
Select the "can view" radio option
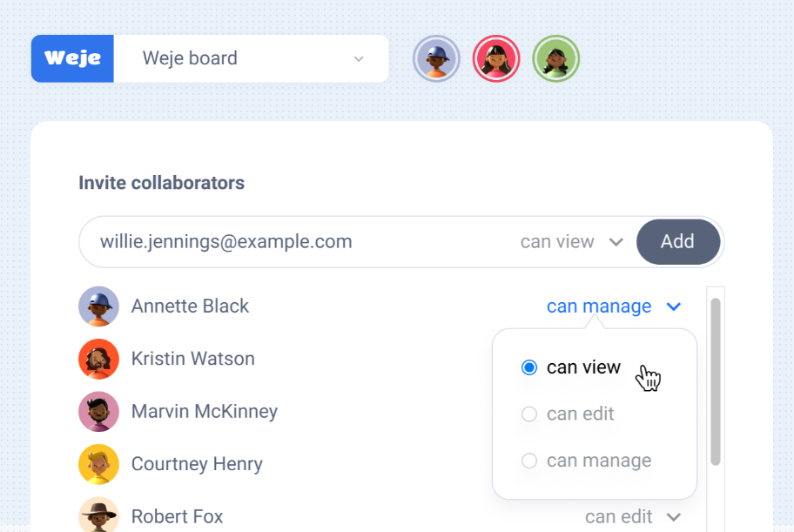(x=571, y=367)
